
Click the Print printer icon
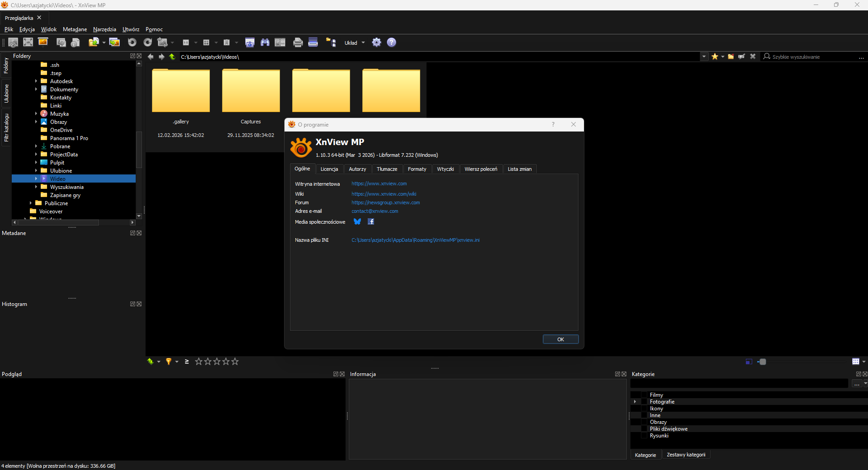[x=298, y=42]
